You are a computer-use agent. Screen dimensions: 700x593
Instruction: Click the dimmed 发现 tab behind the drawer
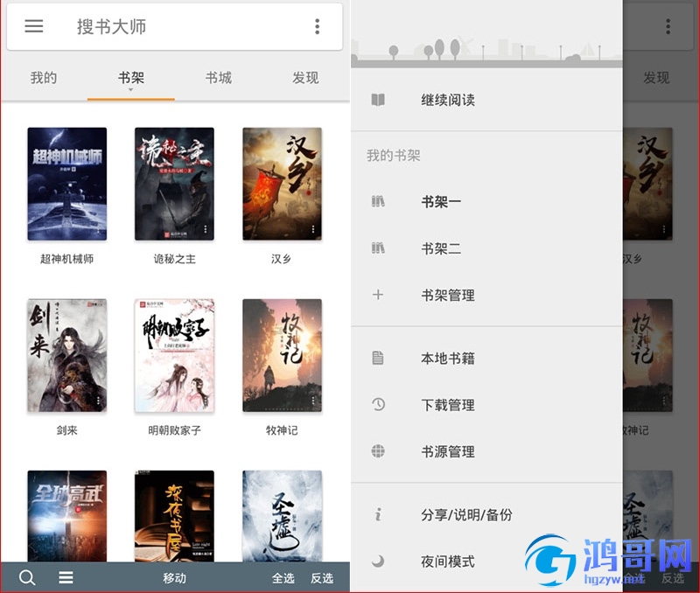click(x=655, y=78)
